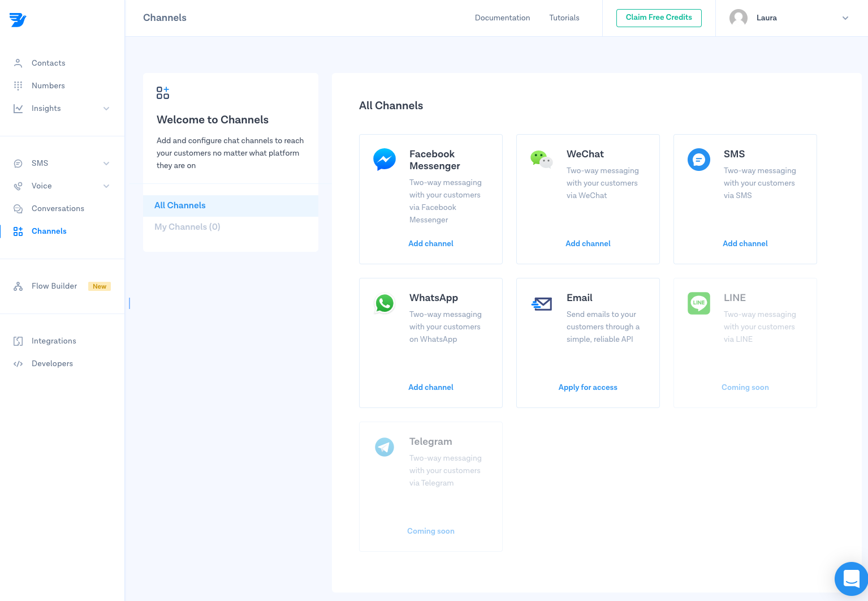Click the WhatsApp card title
The image size is (868, 601).
tap(434, 298)
